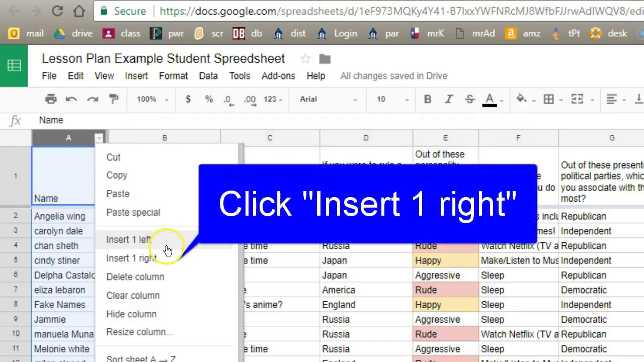The image size is (644, 362).
Task: Open the text color picker
Action: point(490,99)
